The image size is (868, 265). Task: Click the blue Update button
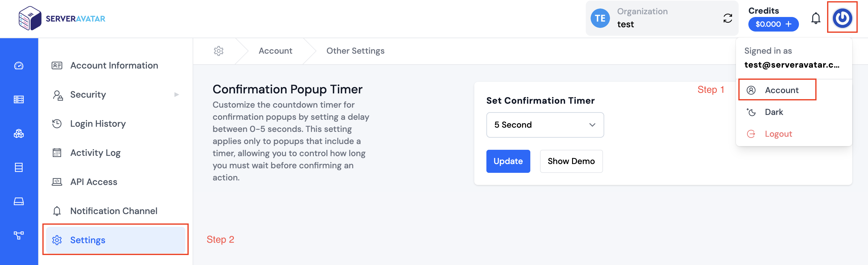[x=508, y=161]
